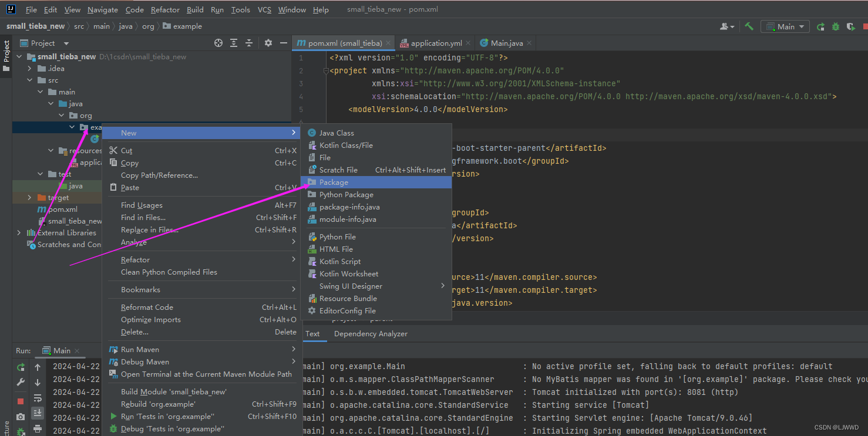Open the New submenu in context menu
Image resolution: width=868 pixels, height=436 pixels.
tap(201, 133)
